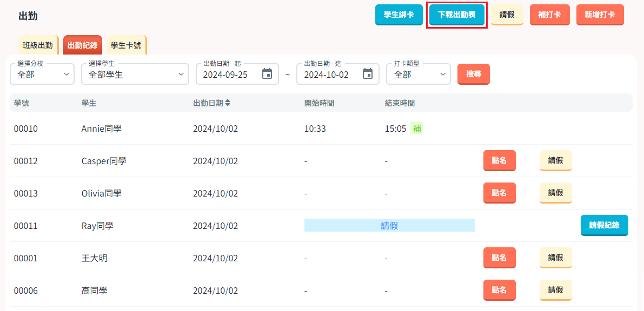Switch to the 學生卡號 tab

(126, 45)
